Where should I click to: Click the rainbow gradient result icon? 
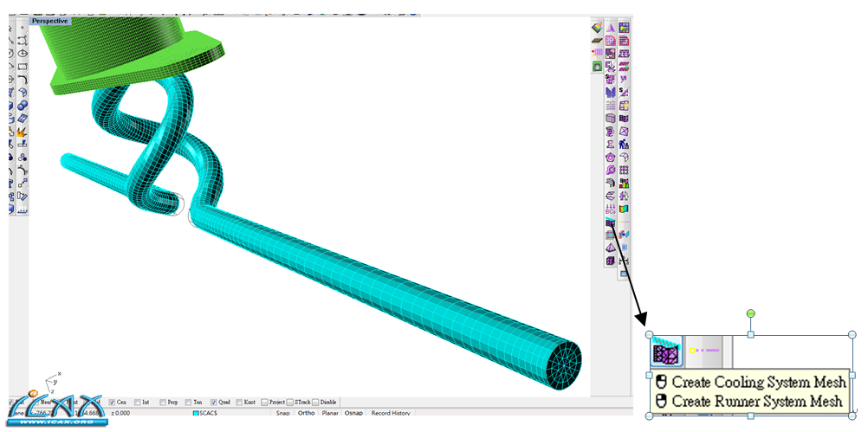point(624,210)
